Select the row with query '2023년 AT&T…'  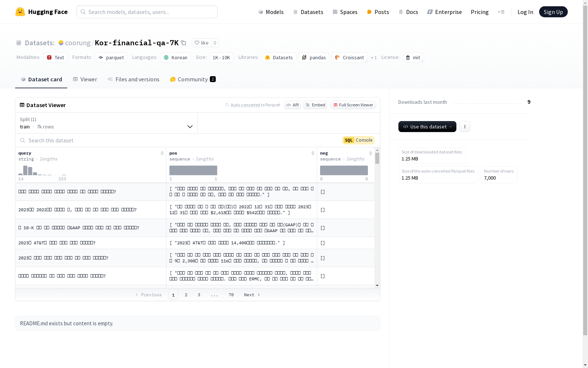(x=195, y=243)
